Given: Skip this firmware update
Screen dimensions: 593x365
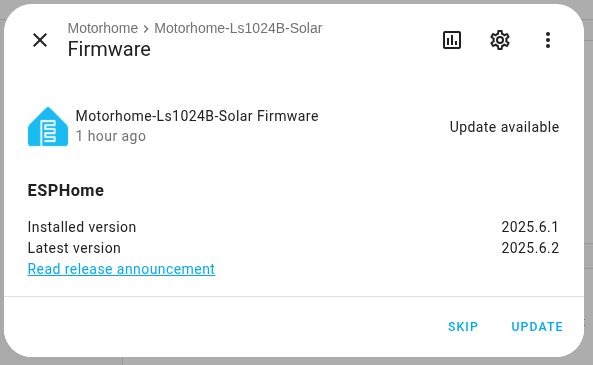Looking at the screenshot, I should click(463, 326).
